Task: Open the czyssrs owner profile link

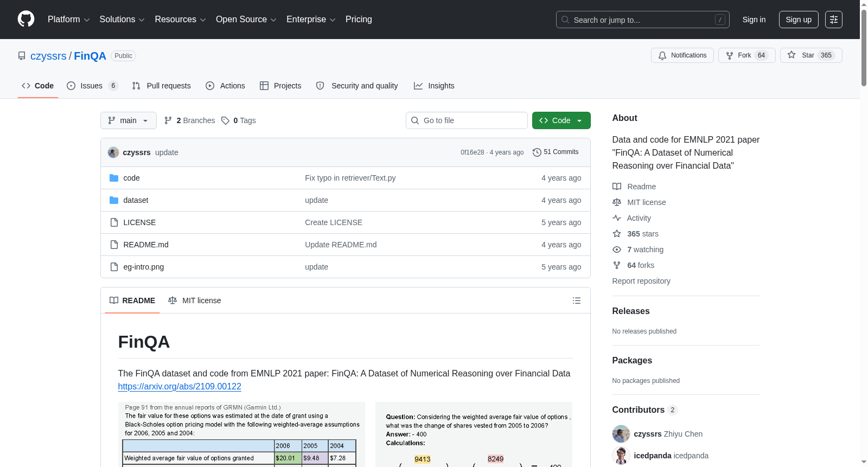Action: [48, 56]
